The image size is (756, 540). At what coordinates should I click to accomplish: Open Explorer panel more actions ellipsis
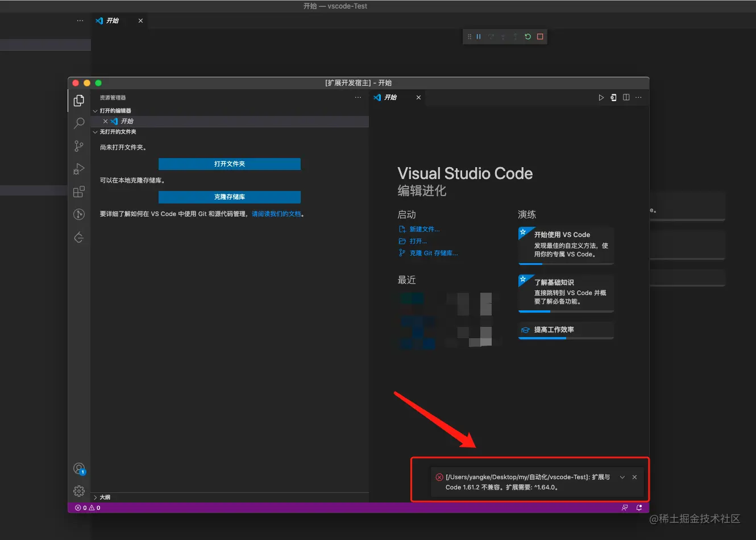358,98
